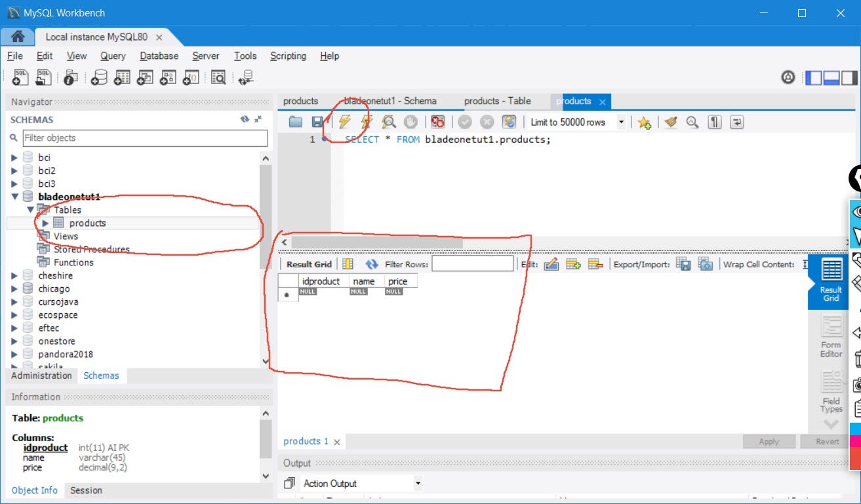The height and width of the screenshot is (504, 861).
Task: Expand the bci schema node
Action: tap(14, 157)
